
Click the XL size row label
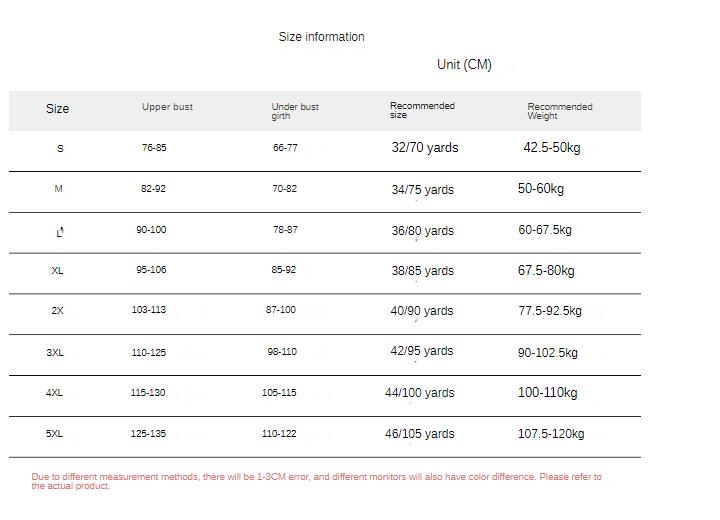pos(58,271)
